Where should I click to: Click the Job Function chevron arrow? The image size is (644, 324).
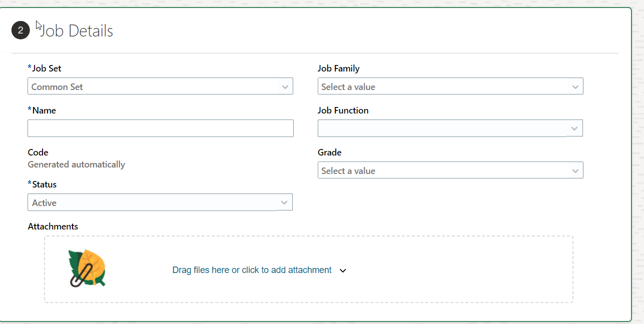[x=574, y=128]
